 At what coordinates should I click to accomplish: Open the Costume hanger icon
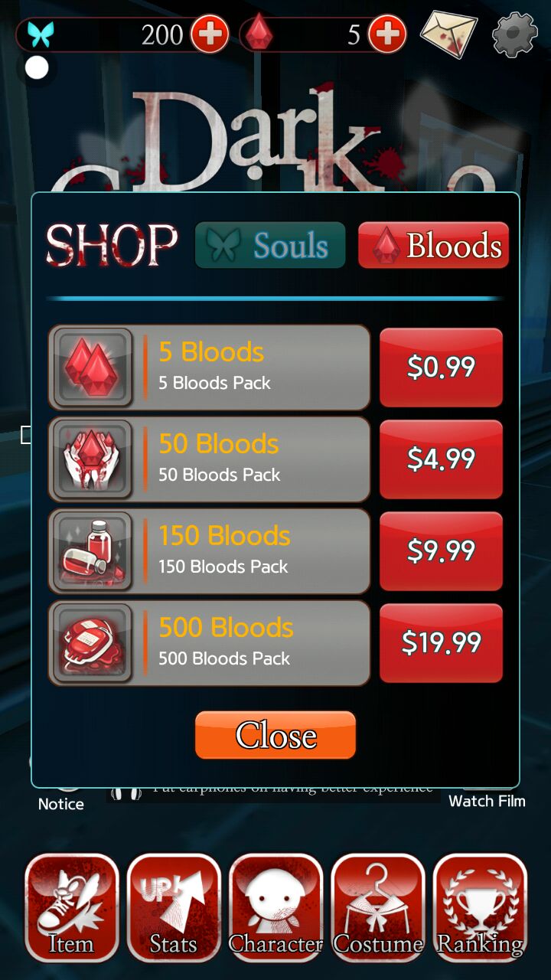tap(378, 907)
